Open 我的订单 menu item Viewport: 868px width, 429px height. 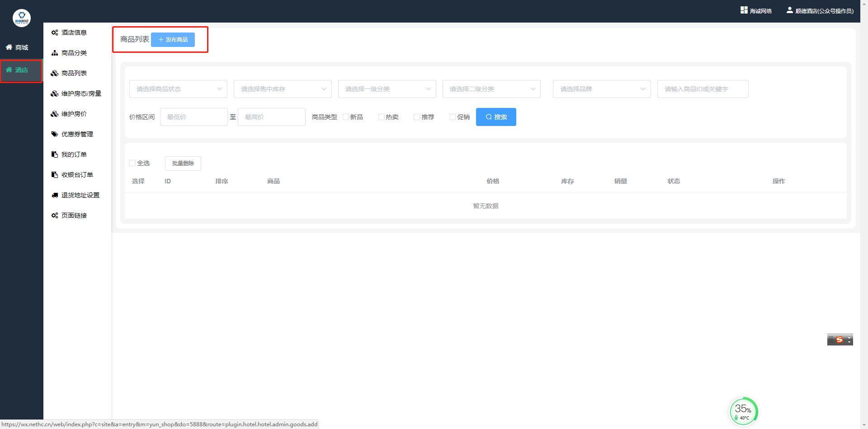pyautogui.click(x=74, y=154)
